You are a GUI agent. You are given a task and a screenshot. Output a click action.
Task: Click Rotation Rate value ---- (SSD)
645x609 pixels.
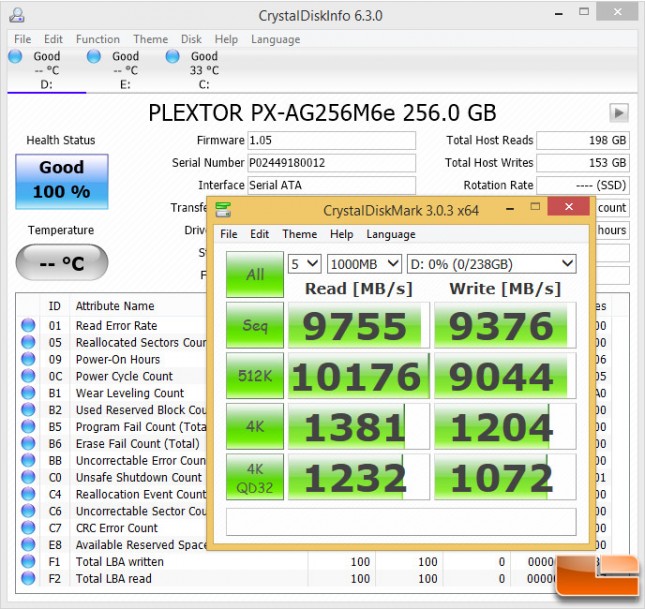point(583,185)
